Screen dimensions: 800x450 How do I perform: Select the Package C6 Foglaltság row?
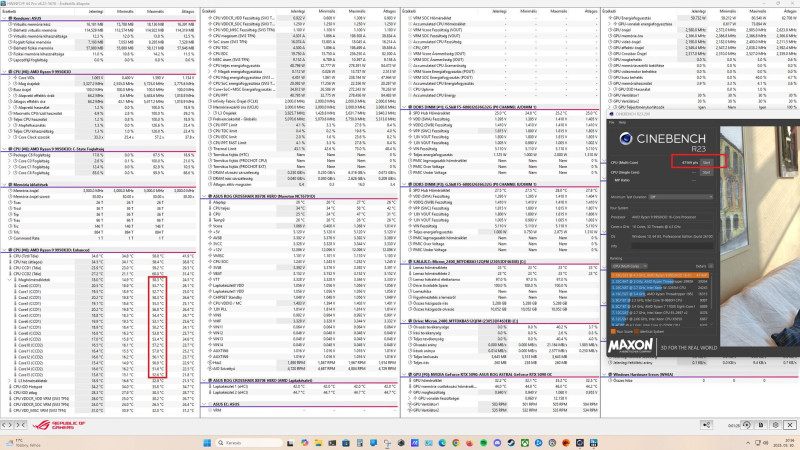(98, 155)
